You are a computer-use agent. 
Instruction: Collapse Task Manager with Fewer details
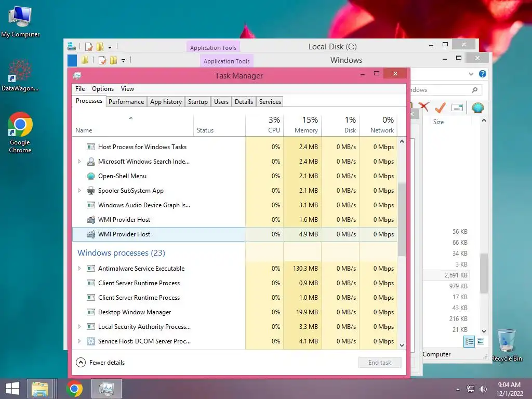pos(100,362)
